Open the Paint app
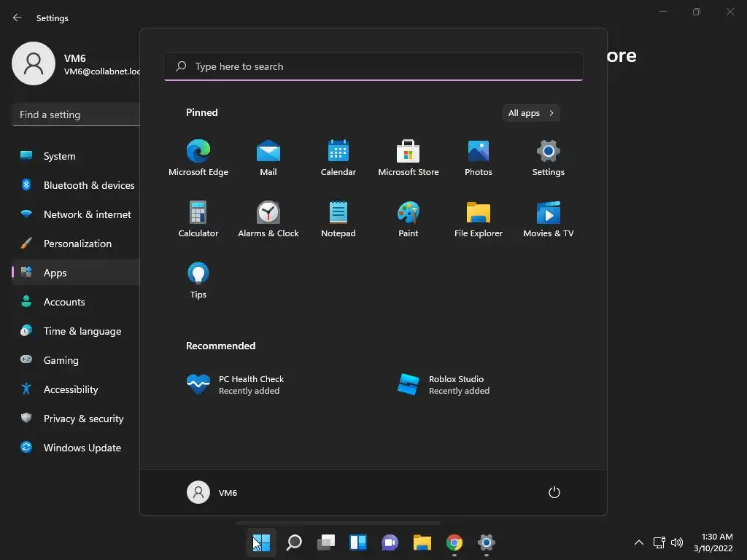The width and height of the screenshot is (747, 560). pyautogui.click(x=409, y=219)
